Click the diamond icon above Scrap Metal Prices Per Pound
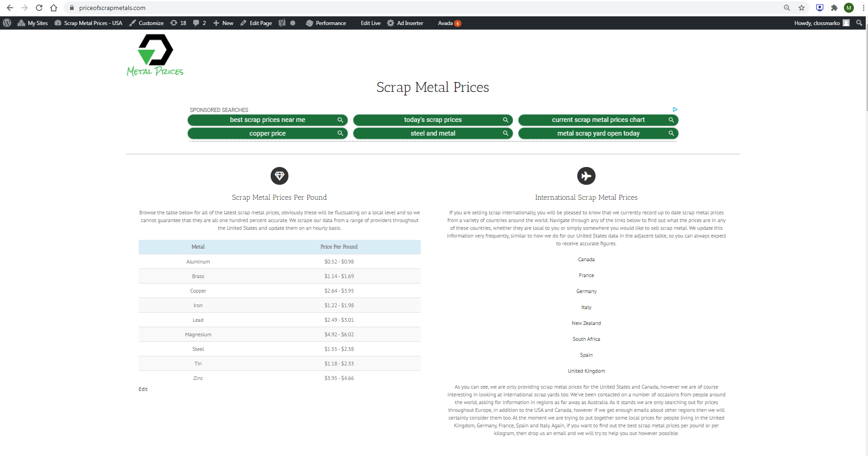868x456 pixels. [x=279, y=176]
